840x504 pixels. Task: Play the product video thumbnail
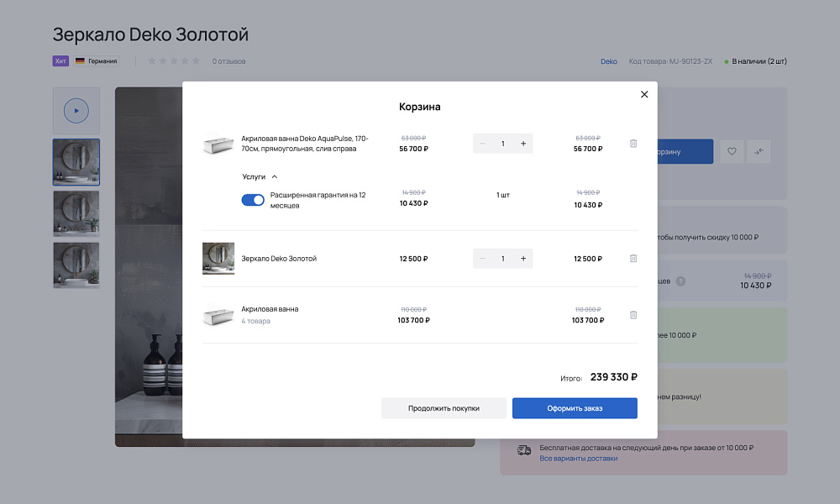76,110
